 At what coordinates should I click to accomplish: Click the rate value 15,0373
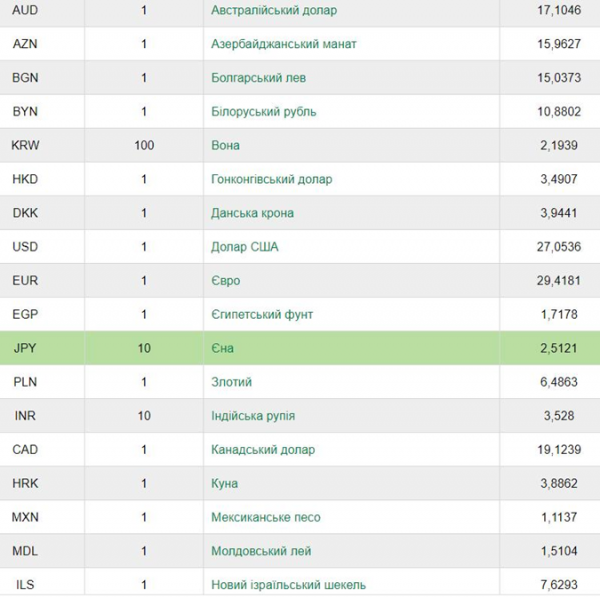pyautogui.click(x=559, y=78)
